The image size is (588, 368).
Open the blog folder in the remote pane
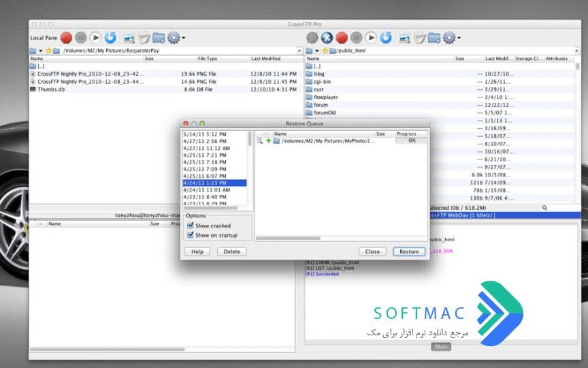[x=319, y=74]
